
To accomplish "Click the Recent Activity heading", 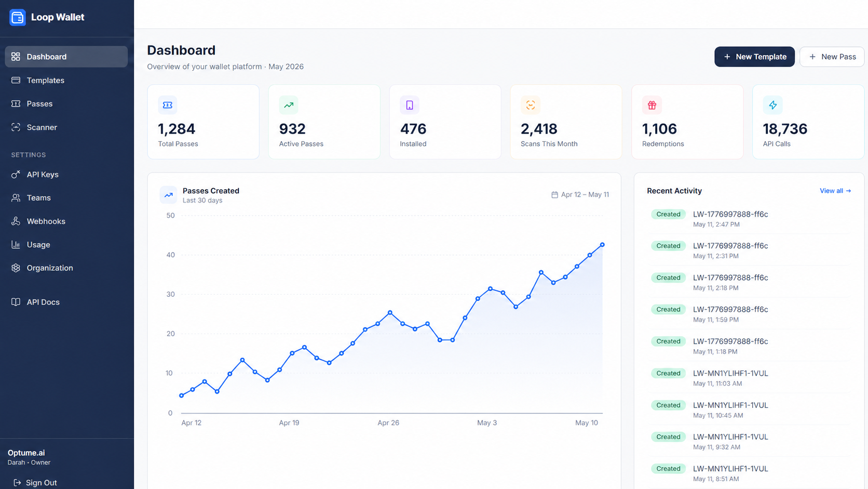I will tap(674, 191).
